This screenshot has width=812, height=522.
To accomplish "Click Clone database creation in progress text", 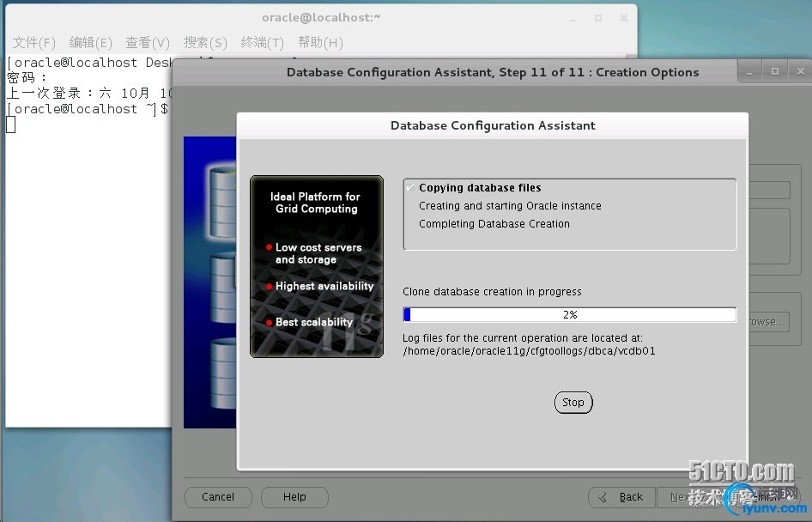I will (x=492, y=292).
